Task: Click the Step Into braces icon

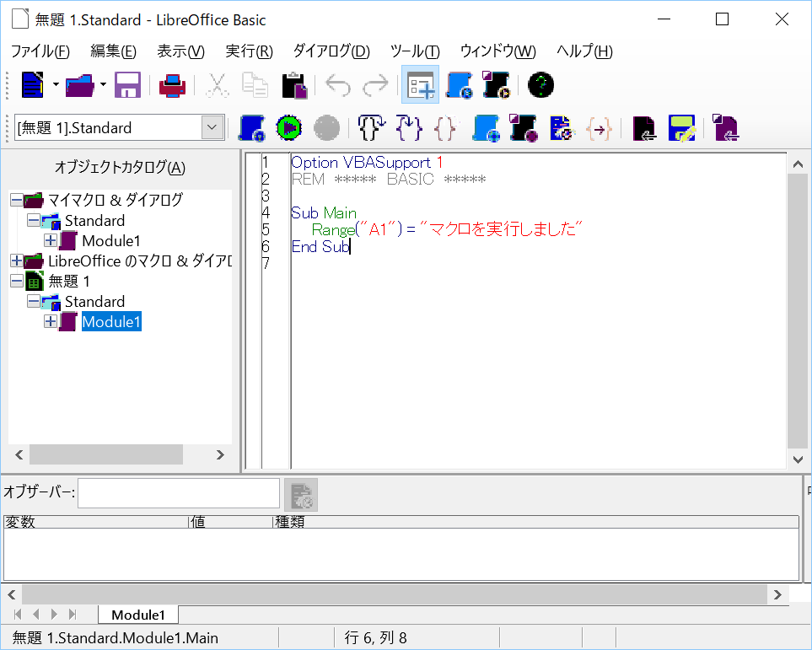Action: pyautogui.click(x=409, y=128)
